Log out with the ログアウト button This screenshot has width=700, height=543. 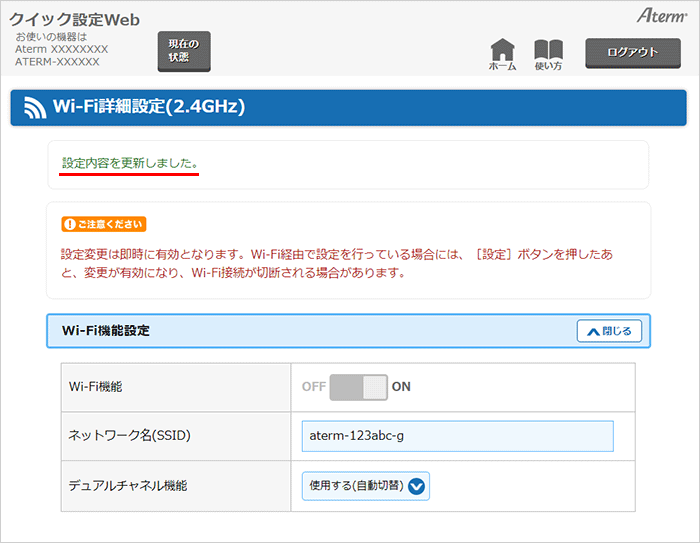(x=633, y=52)
